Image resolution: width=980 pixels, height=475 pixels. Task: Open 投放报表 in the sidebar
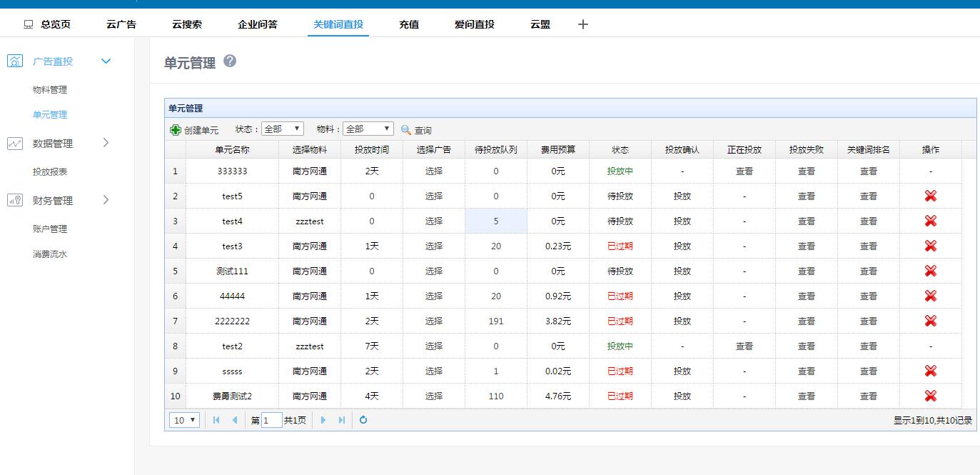click(50, 172)
